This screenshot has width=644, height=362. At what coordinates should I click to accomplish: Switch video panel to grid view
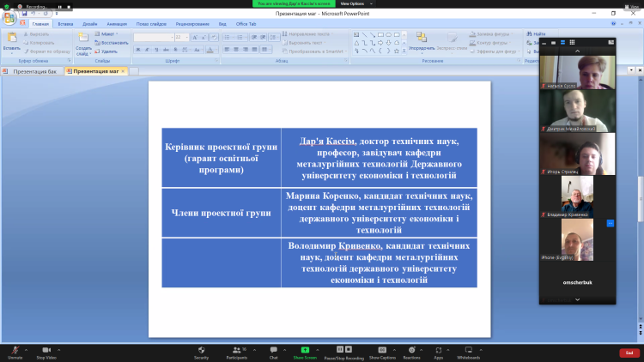click(570, 41)
